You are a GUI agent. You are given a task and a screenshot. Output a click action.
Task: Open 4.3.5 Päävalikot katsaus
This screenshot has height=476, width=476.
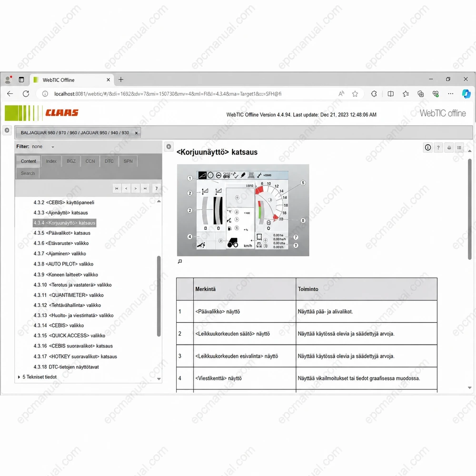(x=62, y=233)
